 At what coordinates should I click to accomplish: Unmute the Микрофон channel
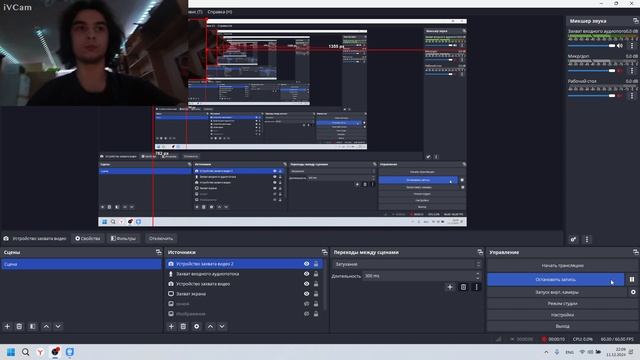620,71
